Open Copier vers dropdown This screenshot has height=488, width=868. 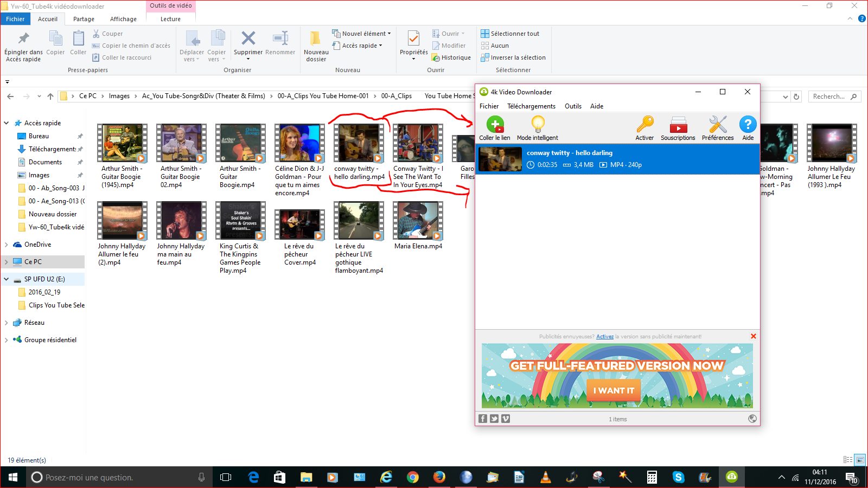pyautogui.click(x=216, y=47)
